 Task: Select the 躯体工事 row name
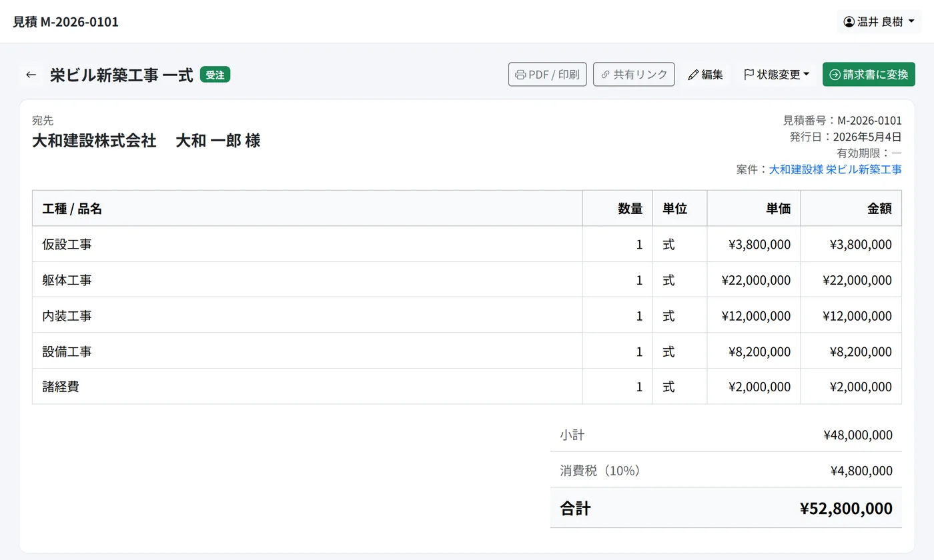pos(67,280)
